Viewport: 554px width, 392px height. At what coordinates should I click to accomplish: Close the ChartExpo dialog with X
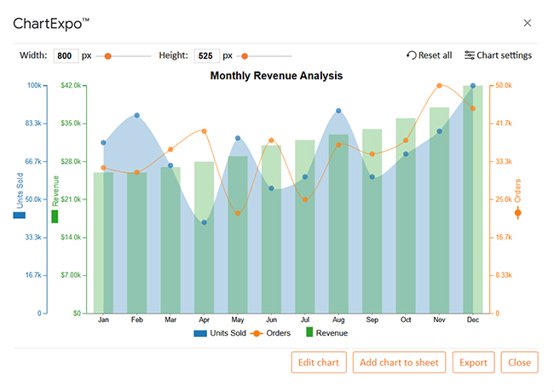pos(527,23)
